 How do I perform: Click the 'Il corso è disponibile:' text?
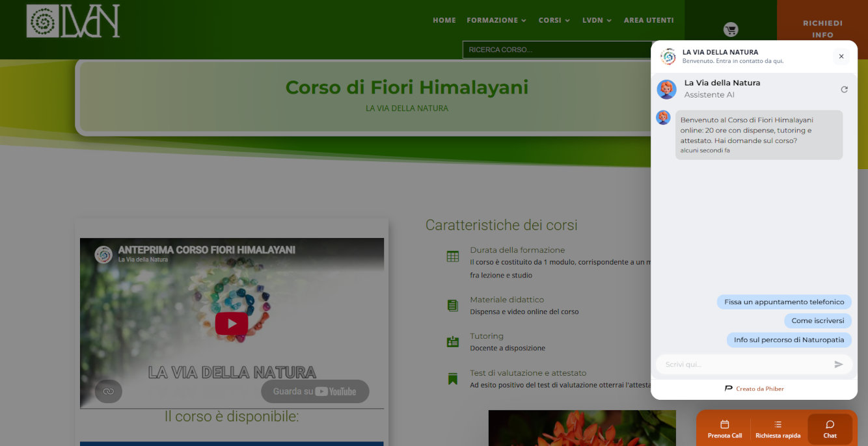[232, 417]
